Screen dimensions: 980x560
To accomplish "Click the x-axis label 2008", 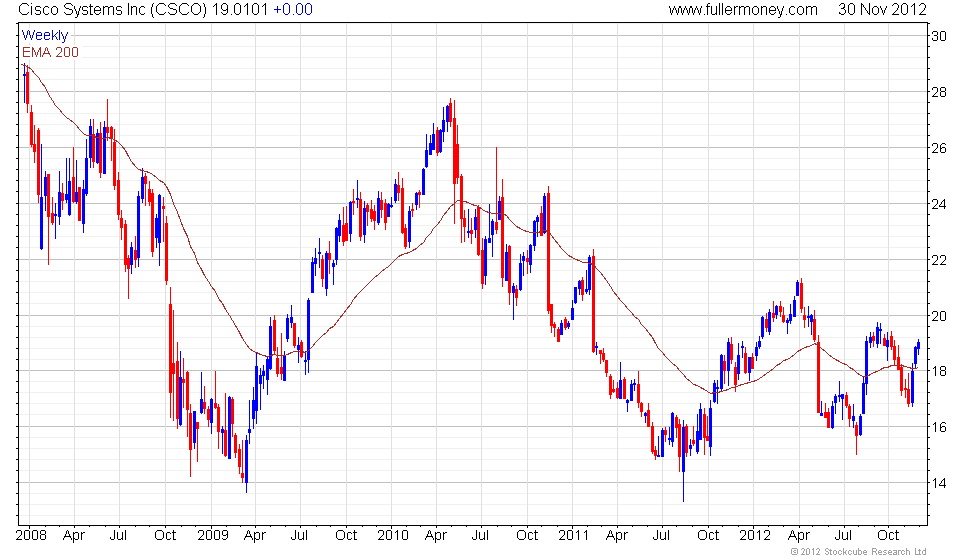I will 31,536.
